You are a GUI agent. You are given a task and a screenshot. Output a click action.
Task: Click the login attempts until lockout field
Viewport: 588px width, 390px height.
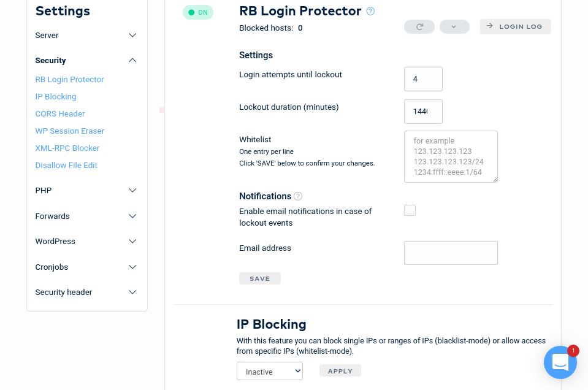coord(423,78)
